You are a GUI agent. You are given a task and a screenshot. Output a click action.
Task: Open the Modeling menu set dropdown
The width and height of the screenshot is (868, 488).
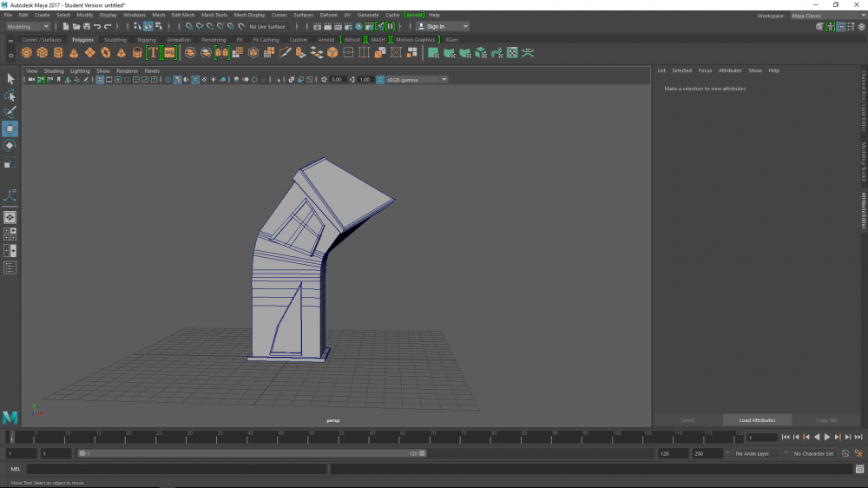(x=29, y=27)
